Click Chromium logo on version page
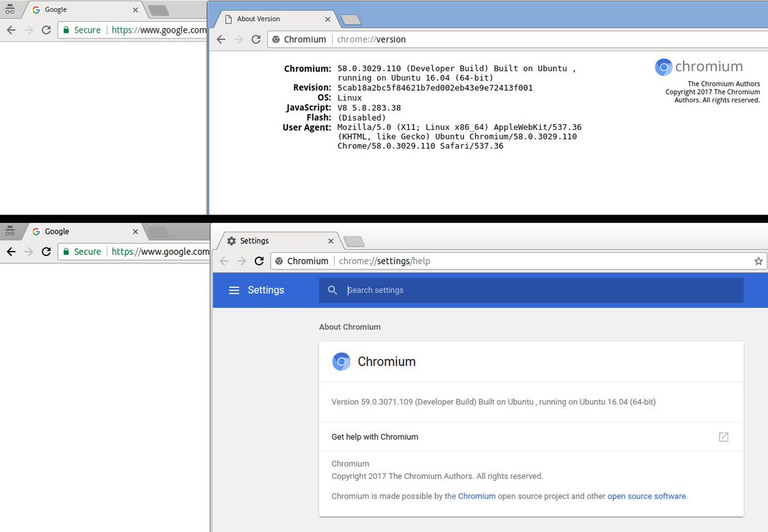This screenshot has width=768, height=532. (664, 67)
